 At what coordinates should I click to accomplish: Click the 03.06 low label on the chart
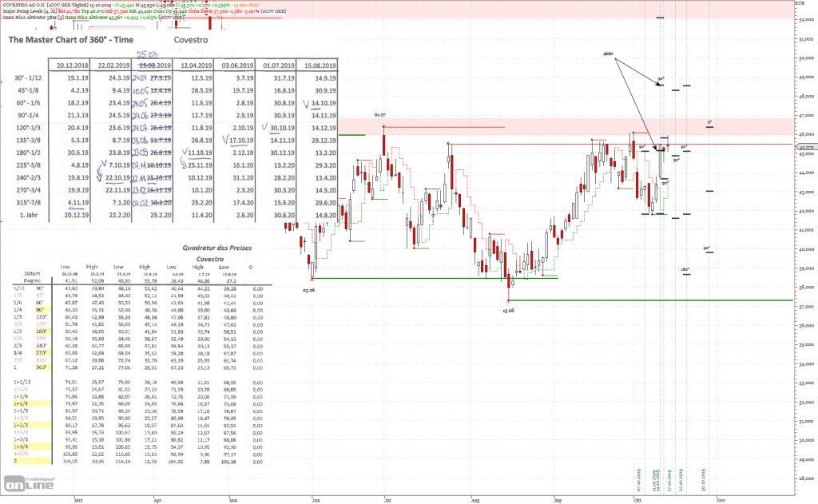(309, 290)
